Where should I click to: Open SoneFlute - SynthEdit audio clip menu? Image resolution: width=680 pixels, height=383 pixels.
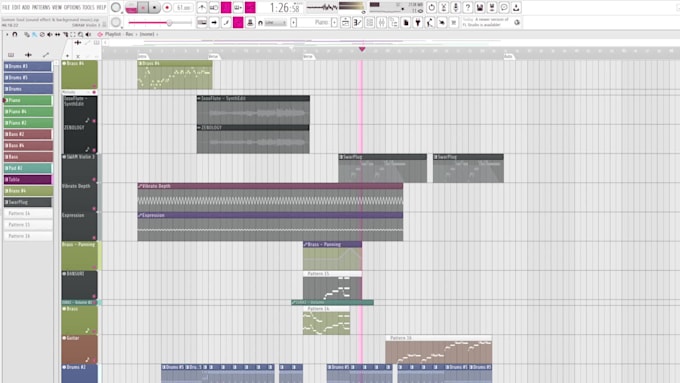pyautogui.click(x=199, y=98)
